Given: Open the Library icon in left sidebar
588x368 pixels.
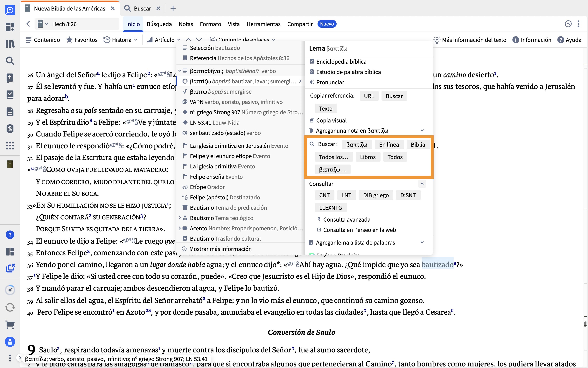Looking at the screenshot, I should click(10, 44).
